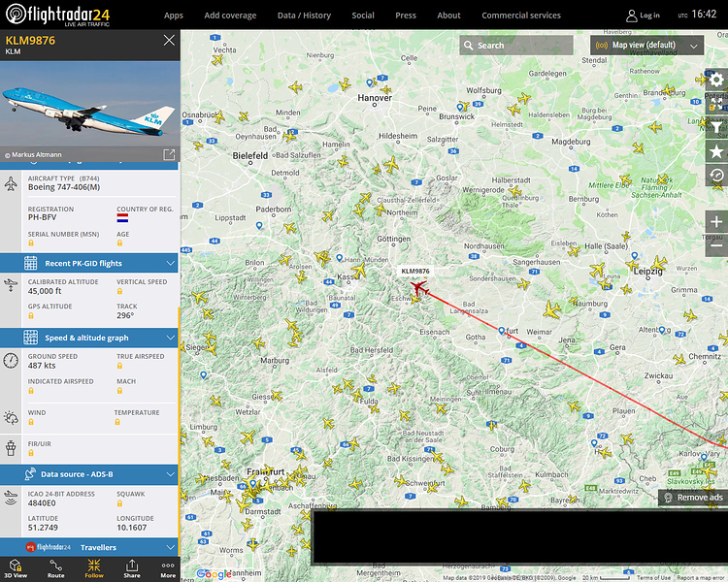The height and width of the screenshot is (582, 728).
Task: Show the flight Route
Action: tap(55, 569)
